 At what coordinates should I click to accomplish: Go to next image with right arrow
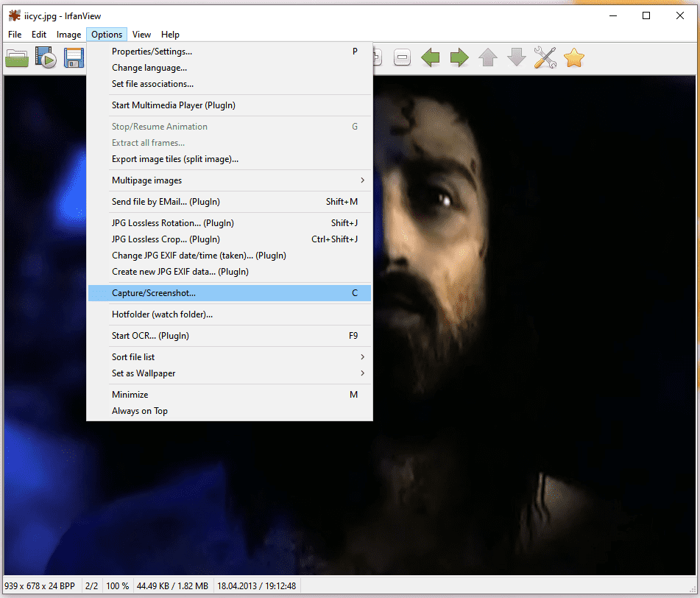tap(459, 58)
